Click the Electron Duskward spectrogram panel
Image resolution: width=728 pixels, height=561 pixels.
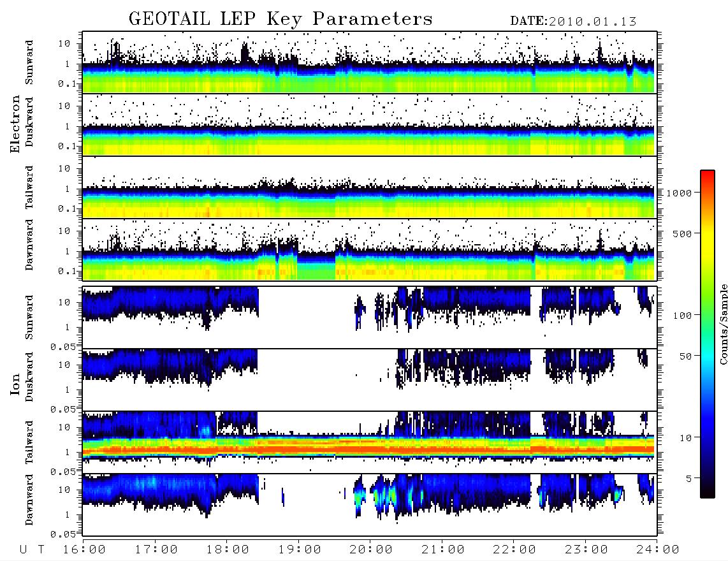pyautogui.click(x=370, y=124)
